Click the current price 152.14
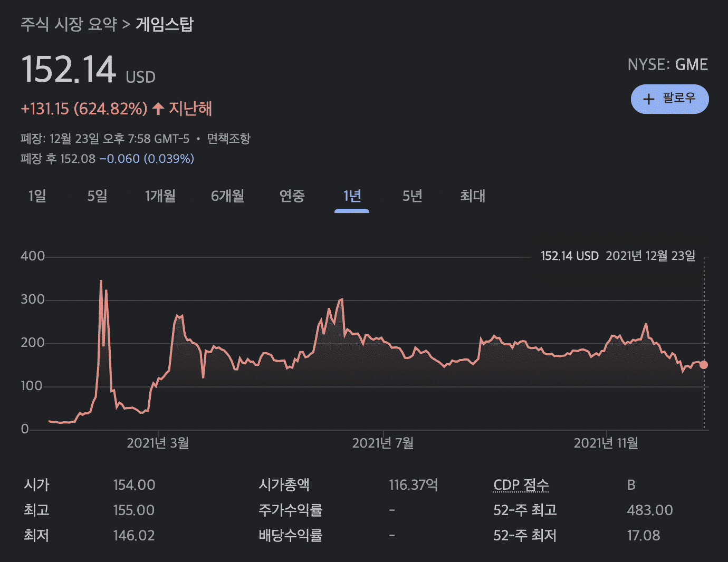 point(69,70)
